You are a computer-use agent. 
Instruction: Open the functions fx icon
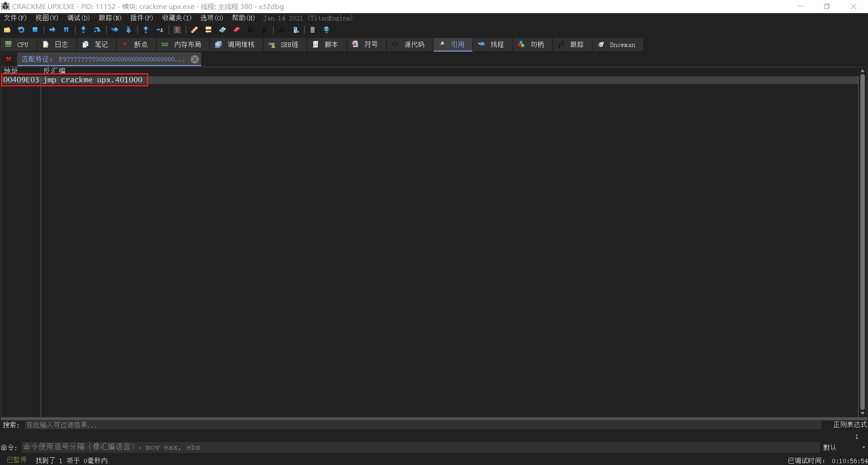click(250, 30)
